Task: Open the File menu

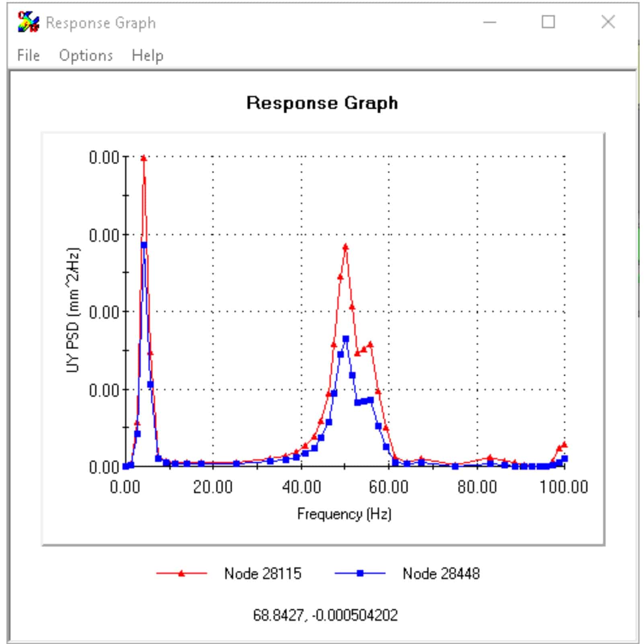Action: tap(29, 55)
